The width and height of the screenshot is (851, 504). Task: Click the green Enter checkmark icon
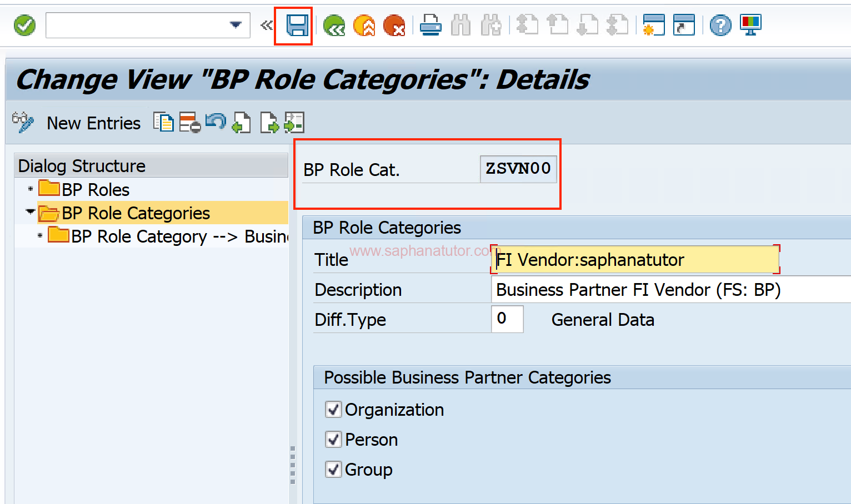coord(24,26)
